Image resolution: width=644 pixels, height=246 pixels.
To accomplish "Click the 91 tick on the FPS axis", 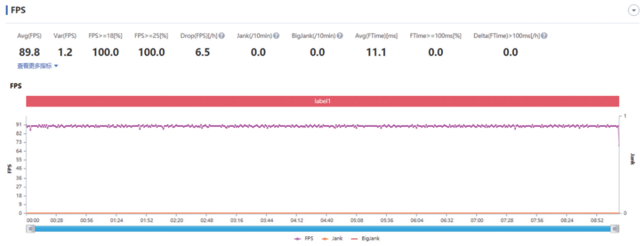I will pyautogui.click(x=19, y=124).
